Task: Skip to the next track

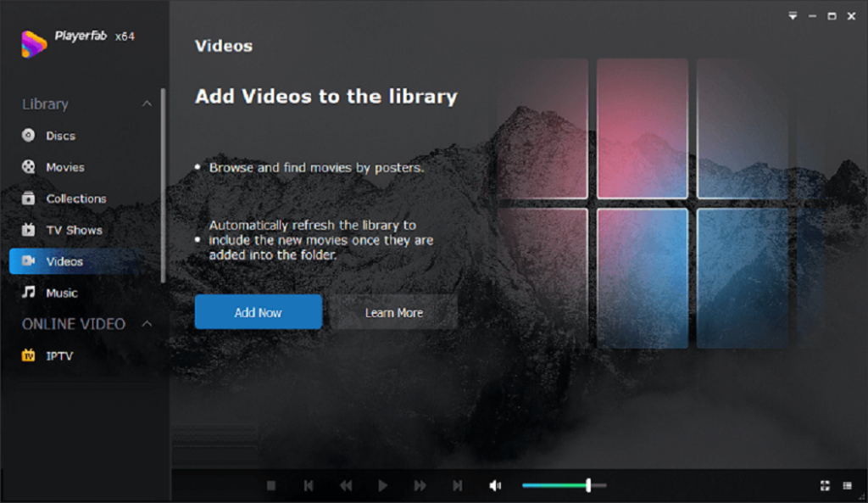Action: [458, 485]
